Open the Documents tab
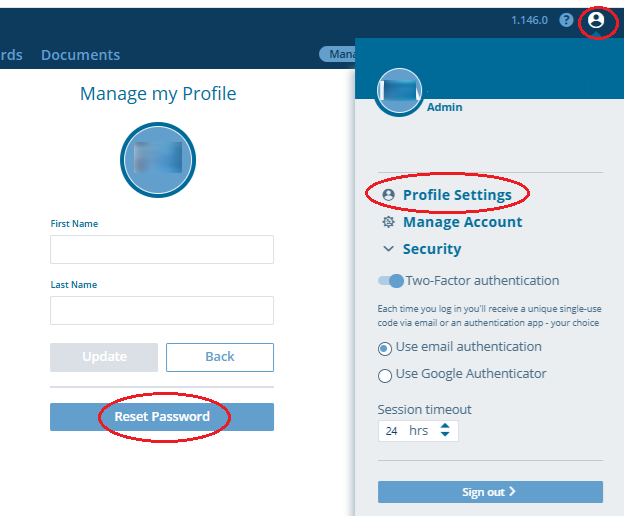Image resolution: width=624 pixels, height=516 pixels. tap(80, 55)
